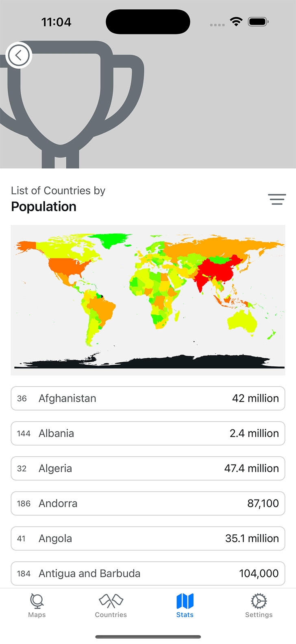The image size is (296, 644).
Task: Tap the gray trophy image
Action: pyautogui.click(x=72, y=104)
